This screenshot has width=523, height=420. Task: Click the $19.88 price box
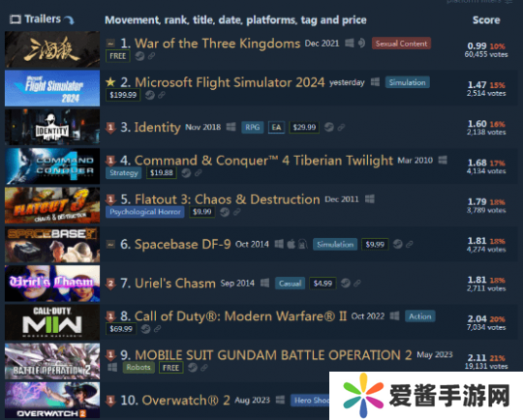pyautogui.click(x=162, y=172)
